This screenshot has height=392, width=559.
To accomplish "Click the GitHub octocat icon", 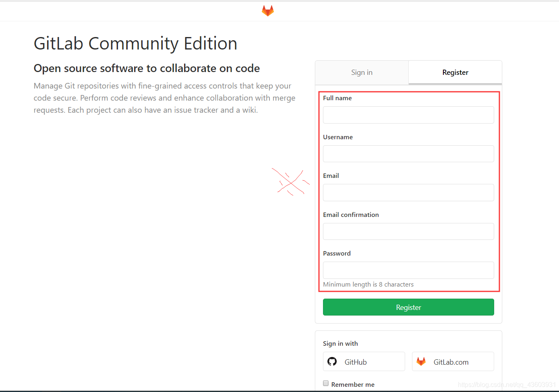I will pyautogui.click(x=332, y=361).
